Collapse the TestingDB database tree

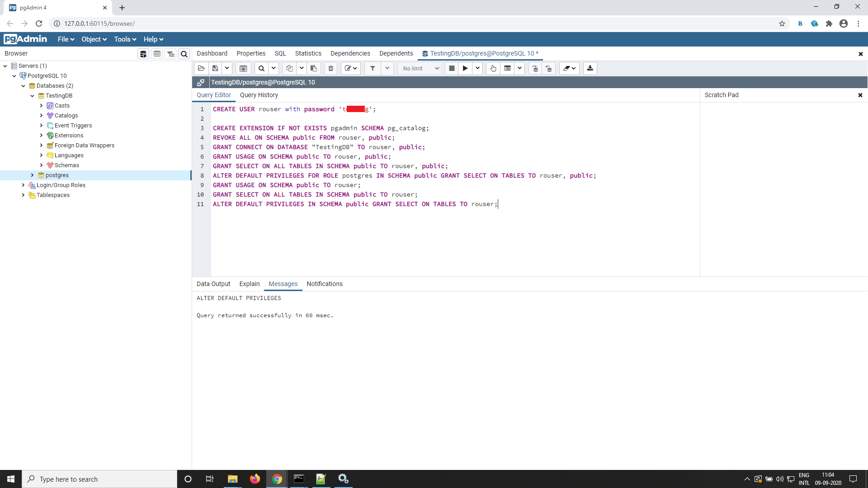[x=32, y=95]
